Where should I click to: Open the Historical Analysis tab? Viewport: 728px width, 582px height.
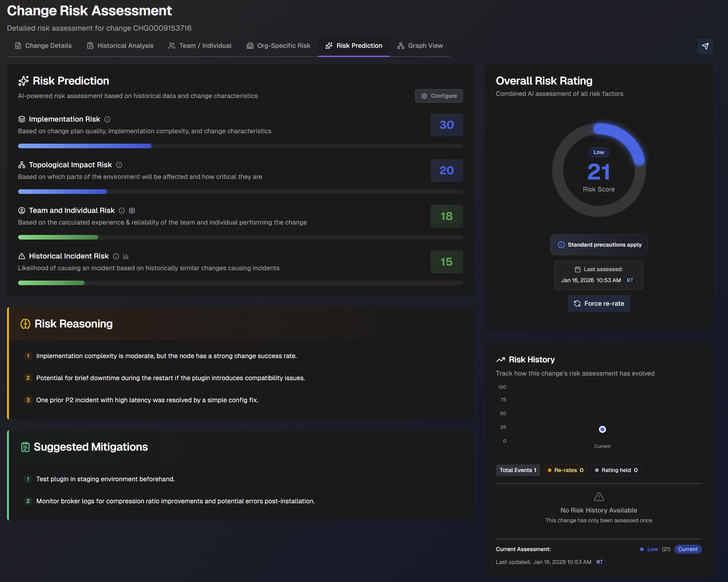coord(120,46)
